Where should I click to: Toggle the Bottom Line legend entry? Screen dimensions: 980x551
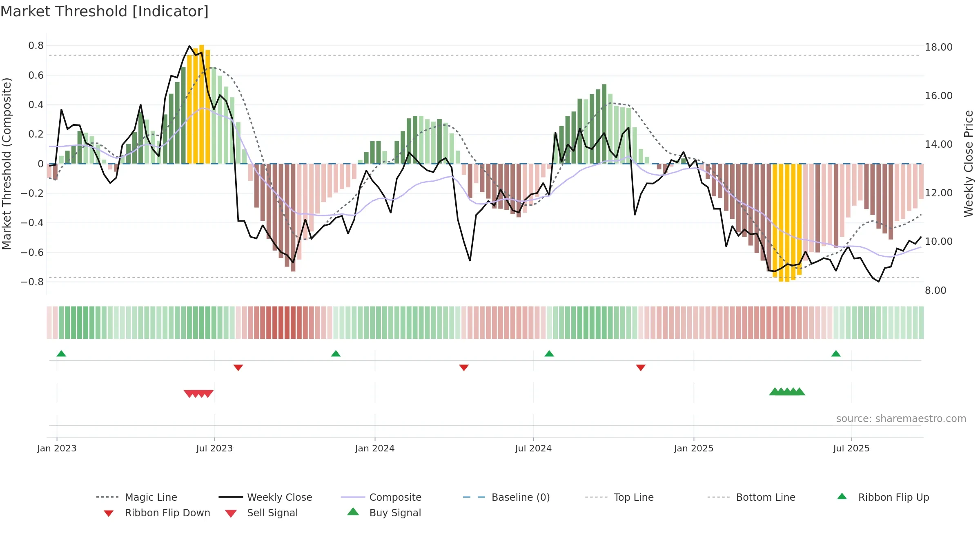pyautogui.click(x=751, y=497)
